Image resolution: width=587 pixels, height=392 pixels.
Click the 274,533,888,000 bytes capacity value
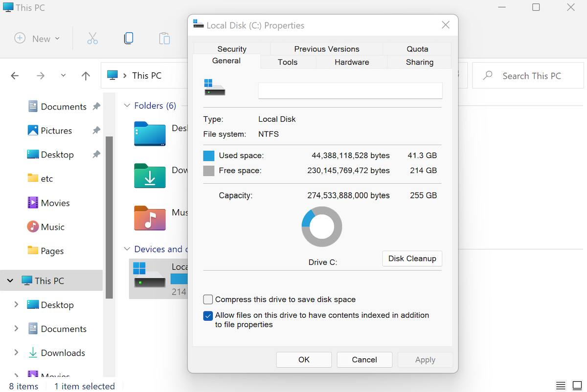coord(349,196)
